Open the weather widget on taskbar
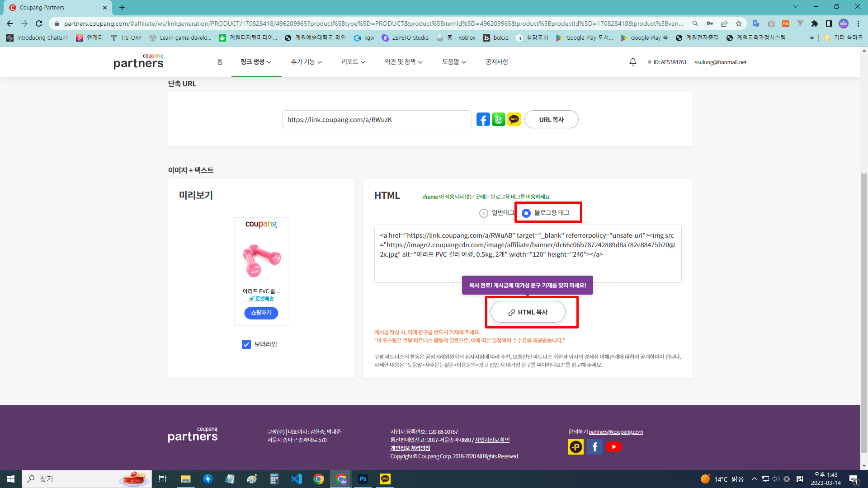The image size is (868, 488). (722, 479)
